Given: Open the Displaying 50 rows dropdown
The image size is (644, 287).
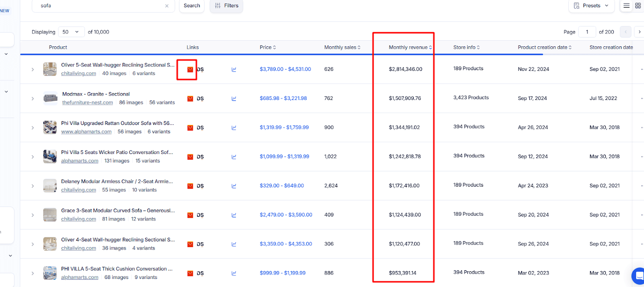Looking at the screenshot, I should (x=71, y=32).
